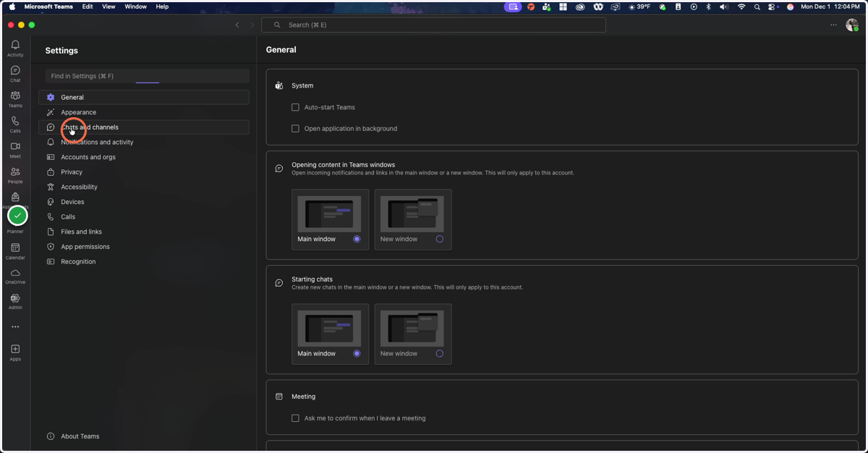Open the Teams status icon in menu bar

(x=547, y=7)
